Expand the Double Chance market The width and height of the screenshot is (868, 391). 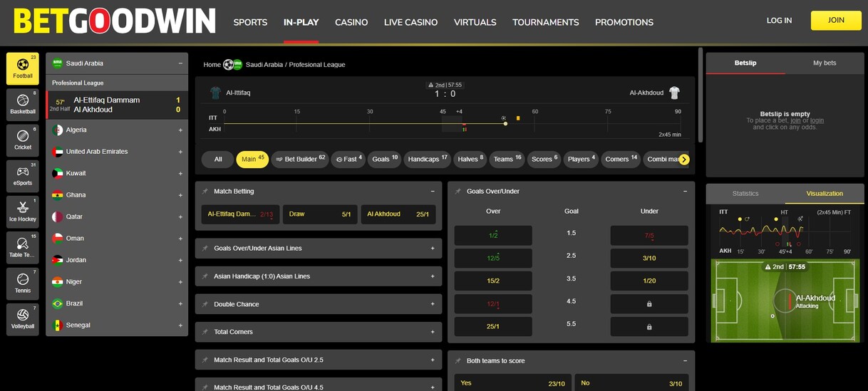433,304
